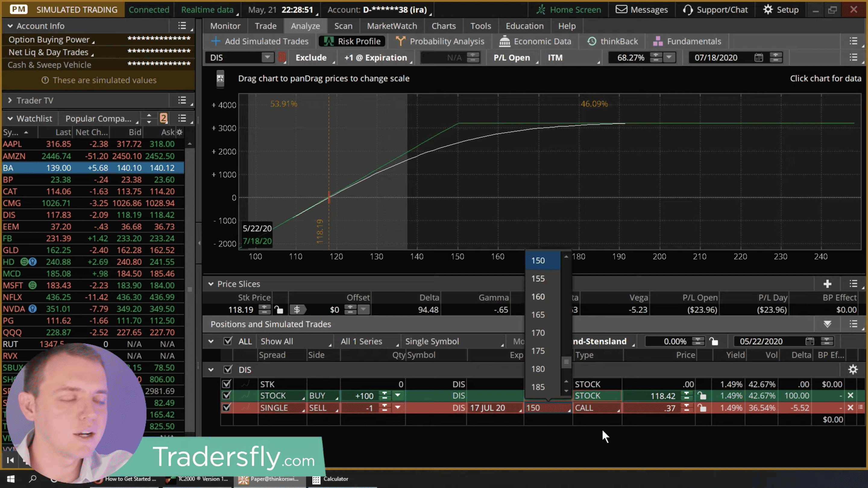The image size is (868, 488).
Task: Open thinkBack tool
Action: coord(613,42)
